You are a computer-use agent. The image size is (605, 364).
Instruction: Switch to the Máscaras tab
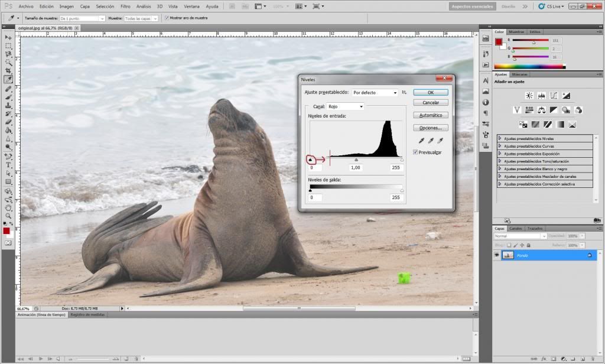(520, 74)
